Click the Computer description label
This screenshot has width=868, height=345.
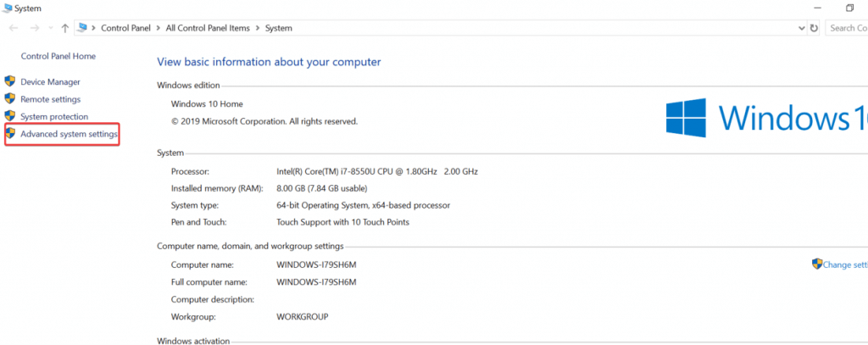coord(213,299)
